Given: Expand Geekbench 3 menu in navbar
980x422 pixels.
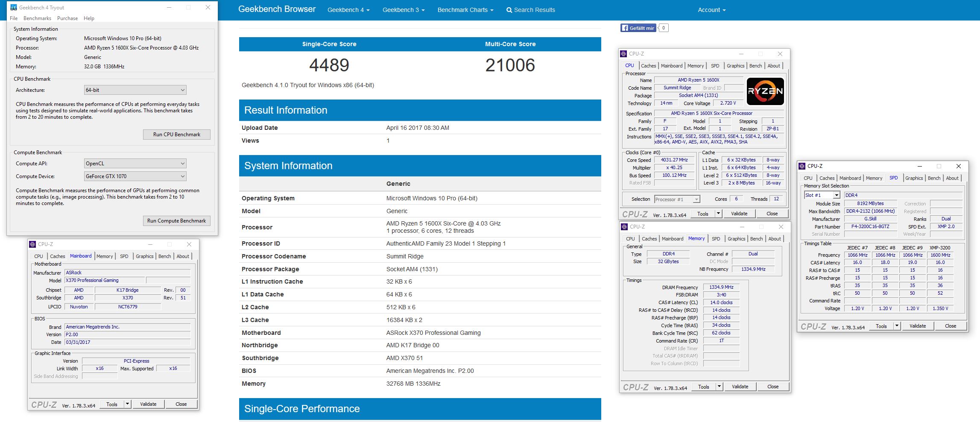Looking at the screenshot, I should point(404,10).
